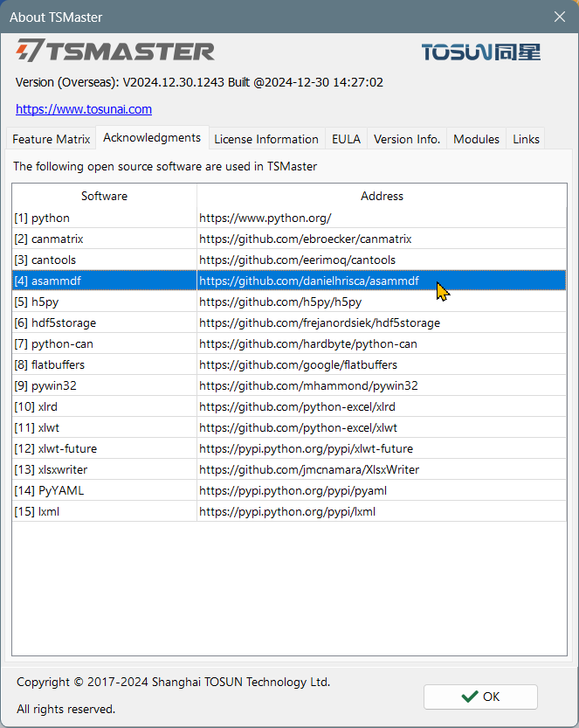
Task: Switch to the Version Info. tab
Action: click(407, 139)
